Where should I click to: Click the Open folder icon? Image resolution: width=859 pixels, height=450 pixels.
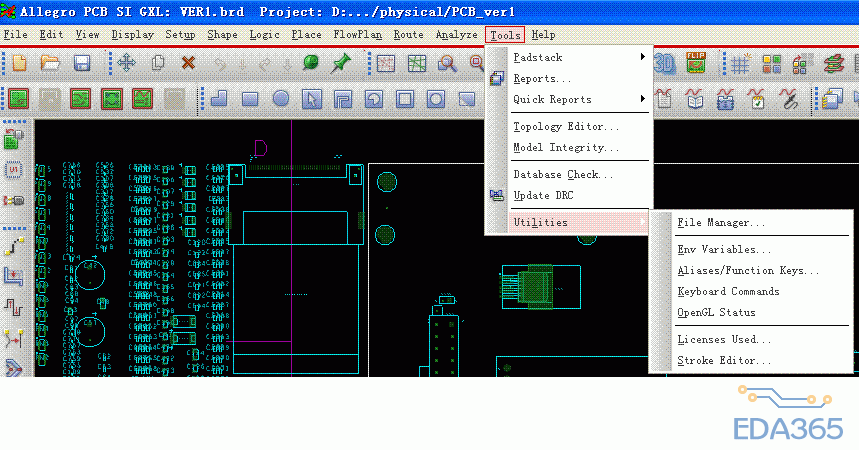(x=50, y=63)
